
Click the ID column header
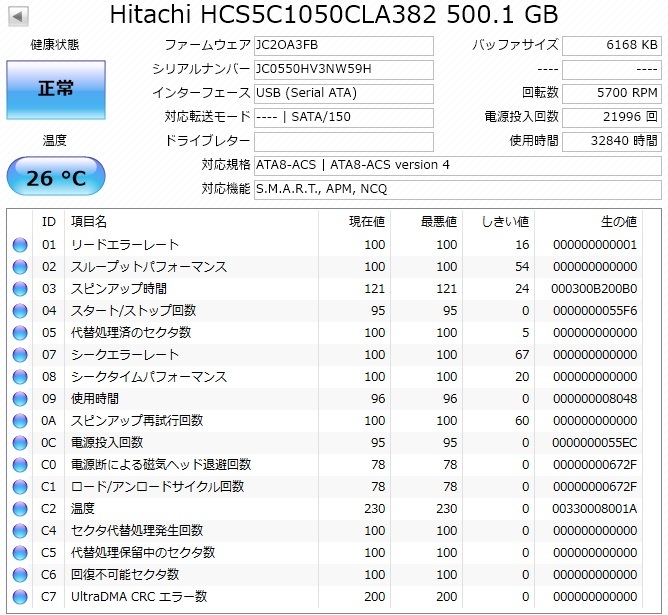pos(49,222)
